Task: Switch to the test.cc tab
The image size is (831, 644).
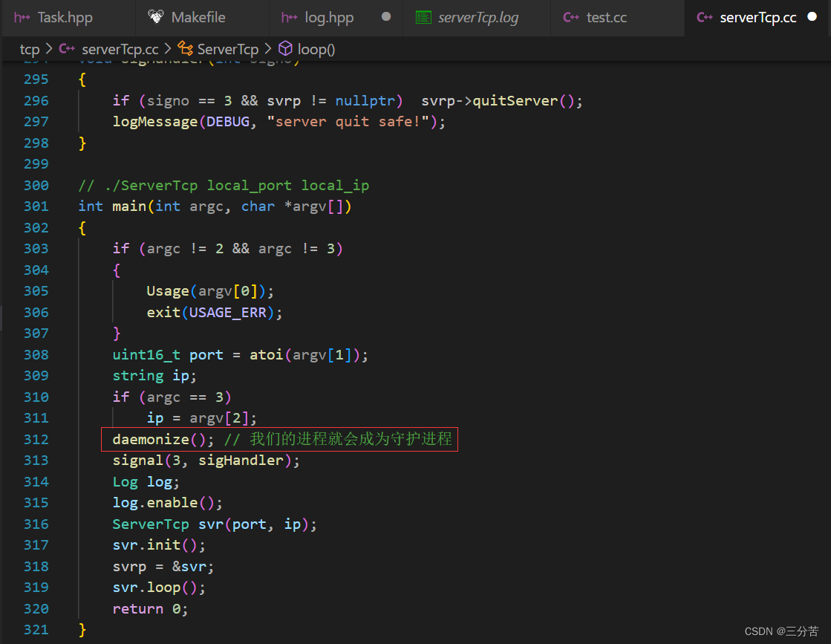Action: (606, 18)
